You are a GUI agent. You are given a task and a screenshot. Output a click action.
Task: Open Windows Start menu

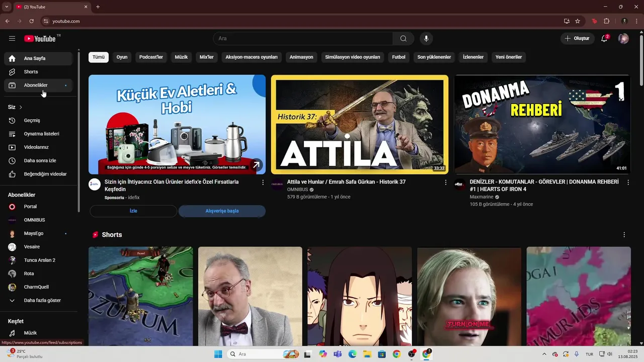pyautogui.click(x=218, y=354)
